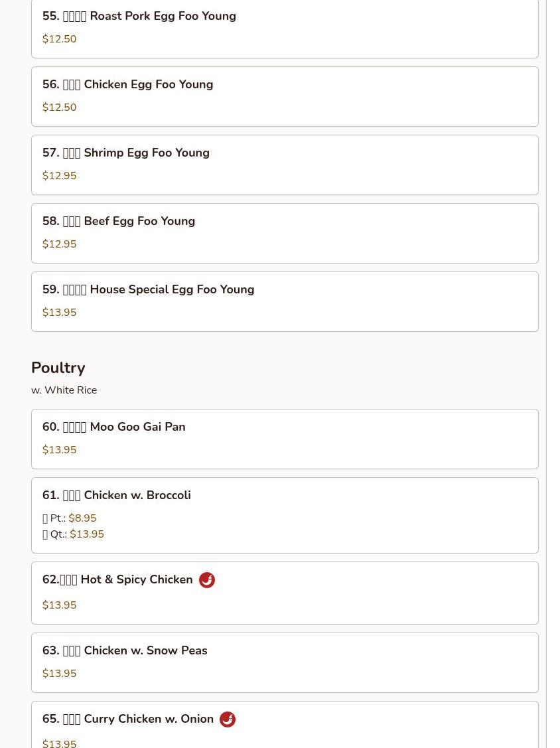
Task: Click $12.50 price under Roast Pork Egg Foo Young
Action: click(60, 39)
